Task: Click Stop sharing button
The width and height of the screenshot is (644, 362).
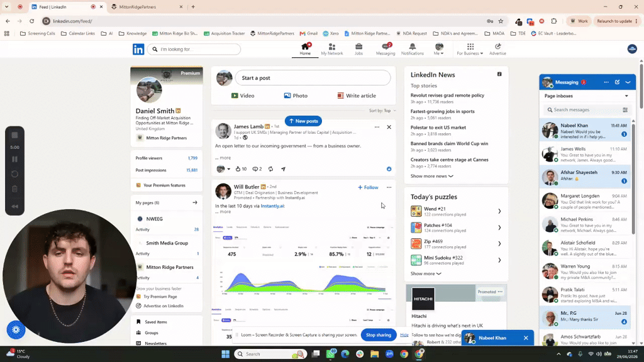Action: click(x=378, y=335)
